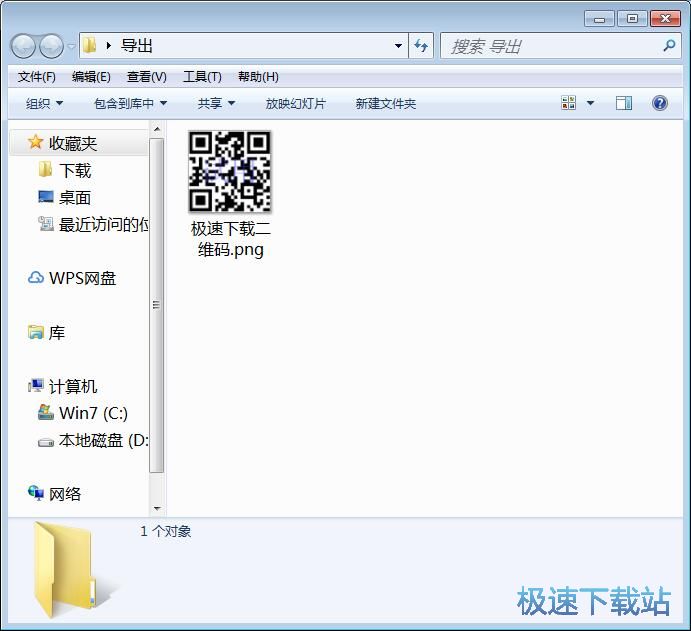This screenshot has width=691, height=631.
Task: Open the 文件(F) menu
Action: [37, 77]
